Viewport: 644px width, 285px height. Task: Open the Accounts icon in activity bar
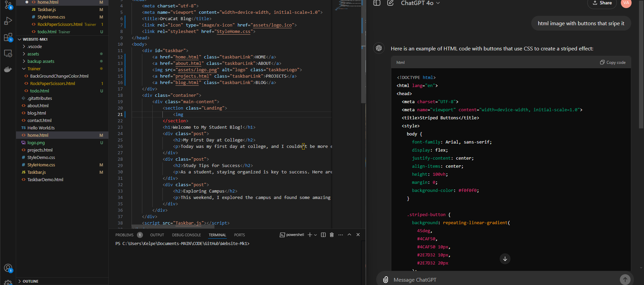[8, 268]
